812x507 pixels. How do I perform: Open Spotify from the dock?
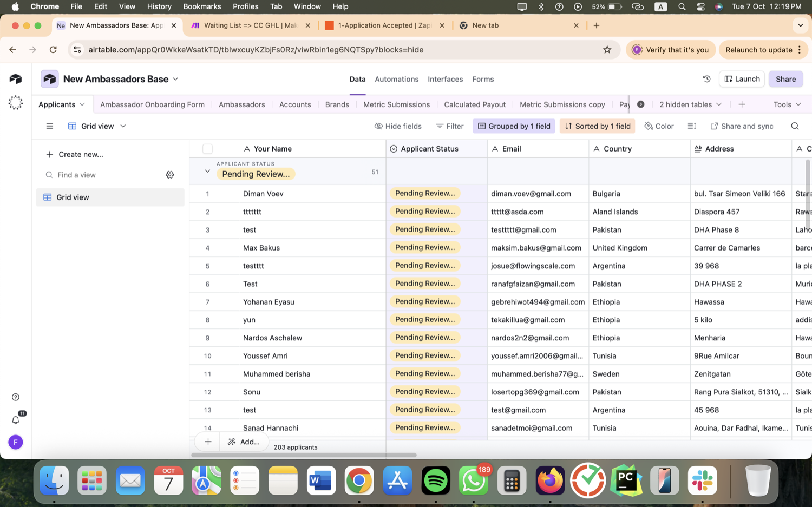(436, 480)
